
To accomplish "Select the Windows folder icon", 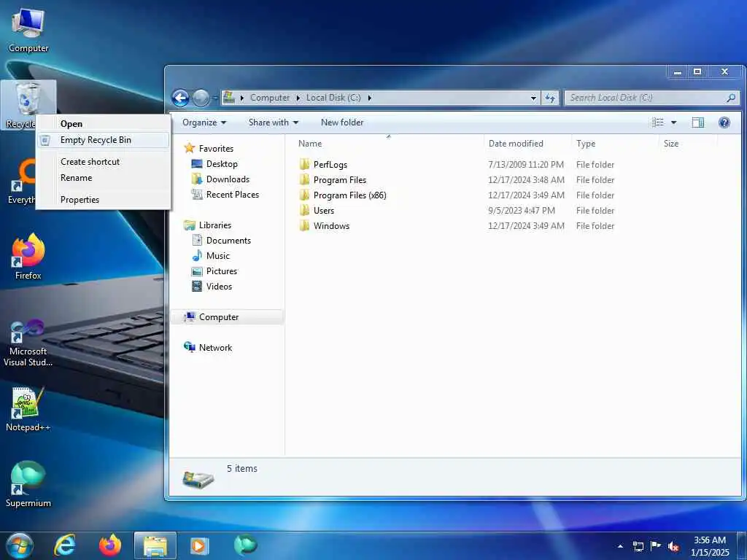I will pos(305,226).
